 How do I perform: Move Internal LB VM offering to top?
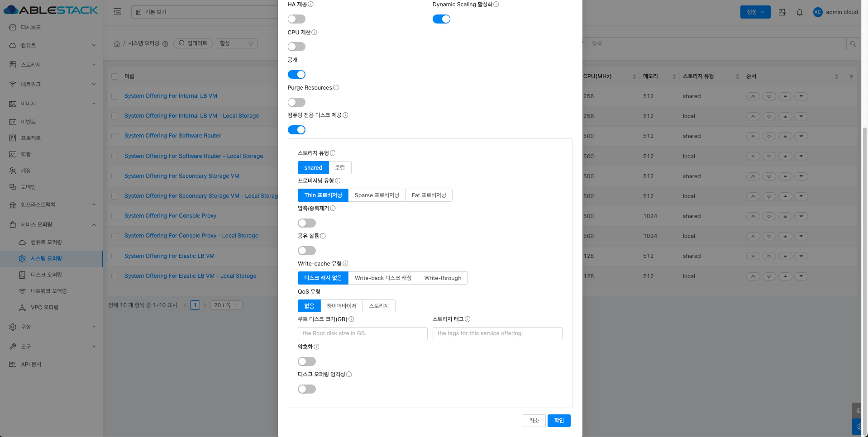pos(753,96)
